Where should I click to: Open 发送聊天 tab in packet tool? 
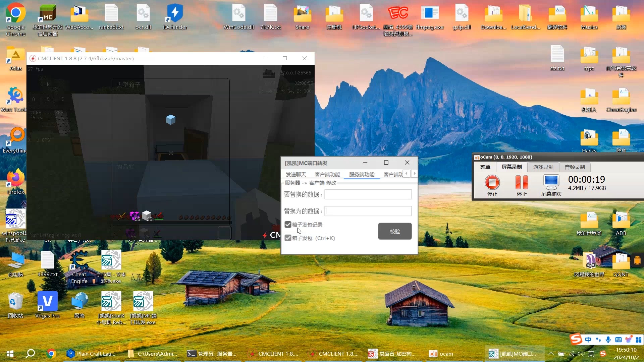click(296, 174)
